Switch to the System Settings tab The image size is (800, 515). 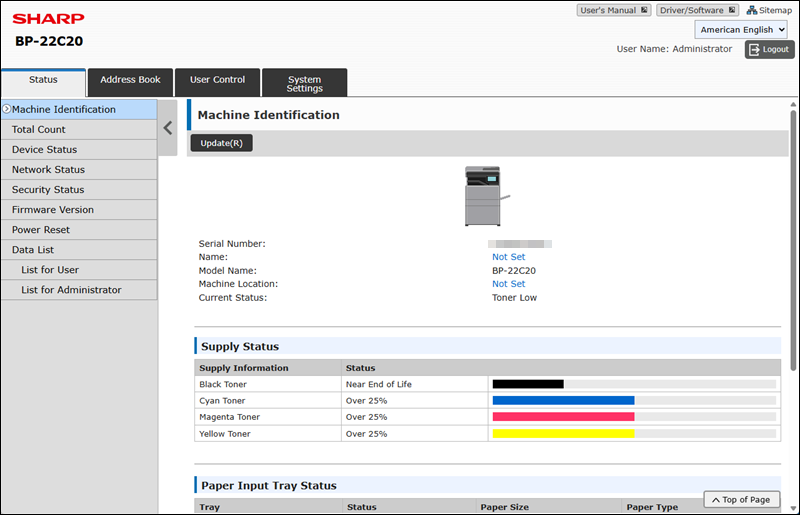point(305,83)
